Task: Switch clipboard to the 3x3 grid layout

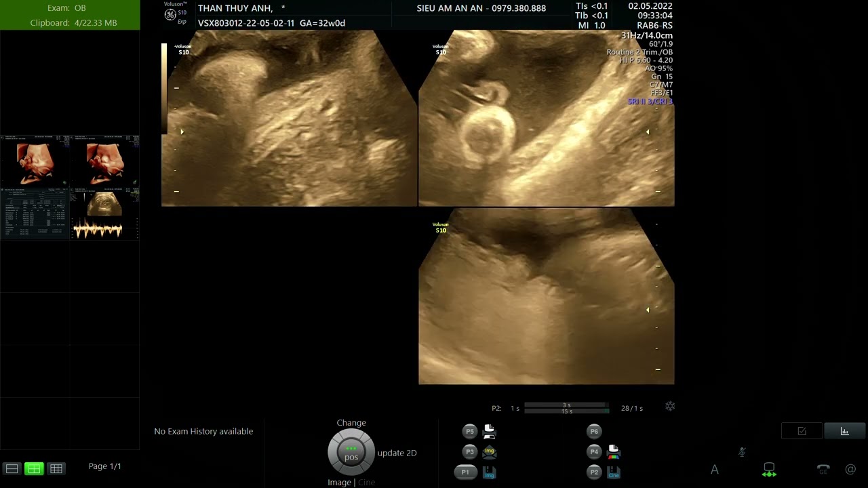Action: tap(56, 468)
